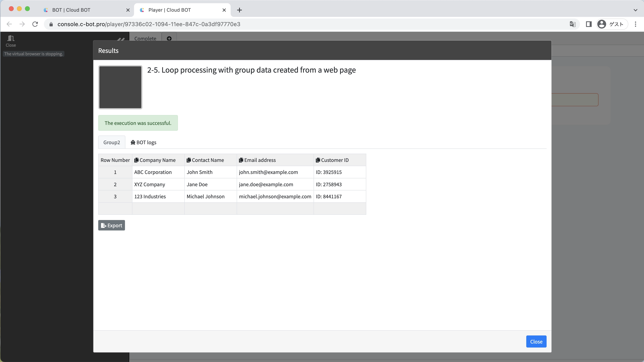Reload the current page

coord(35,24)
